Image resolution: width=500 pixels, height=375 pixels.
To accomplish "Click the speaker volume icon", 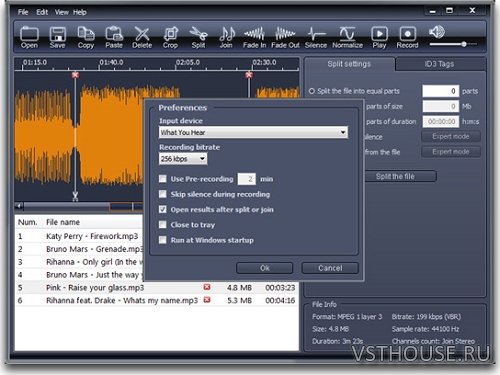I will pyautogui.click(x=437, y=32).
